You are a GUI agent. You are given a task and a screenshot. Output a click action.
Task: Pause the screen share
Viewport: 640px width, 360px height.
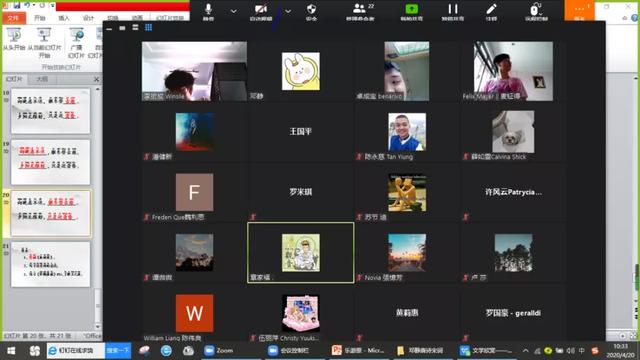point(453,11)
